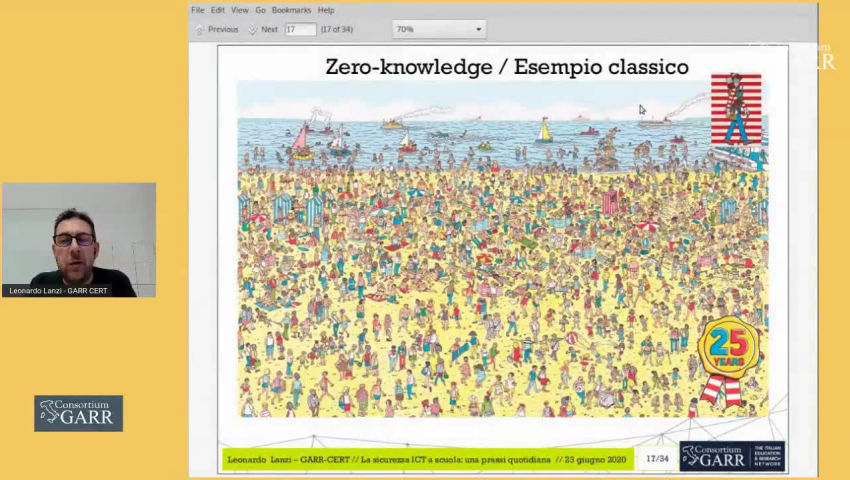
Task: Click the 25 Years badge on the slide
Action: [728, 360]
